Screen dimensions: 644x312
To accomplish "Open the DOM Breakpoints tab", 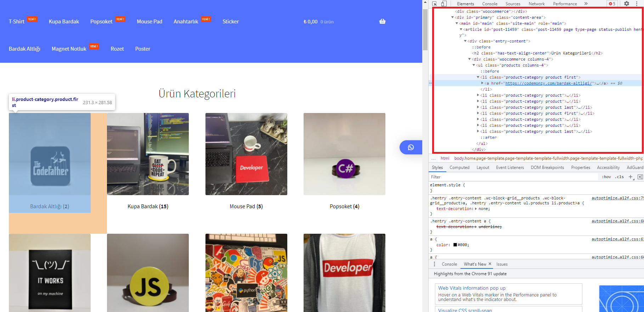I will pyautogui.click(x=547, y=168).
